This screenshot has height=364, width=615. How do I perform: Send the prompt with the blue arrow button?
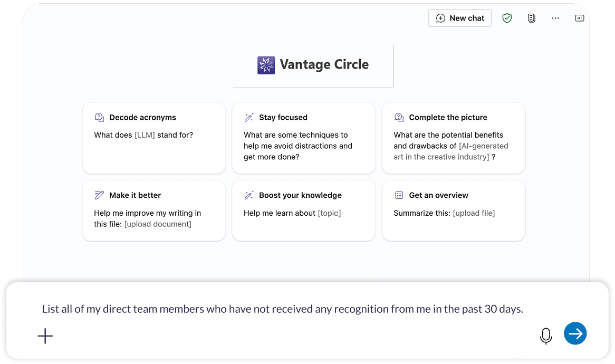[575, 333]
